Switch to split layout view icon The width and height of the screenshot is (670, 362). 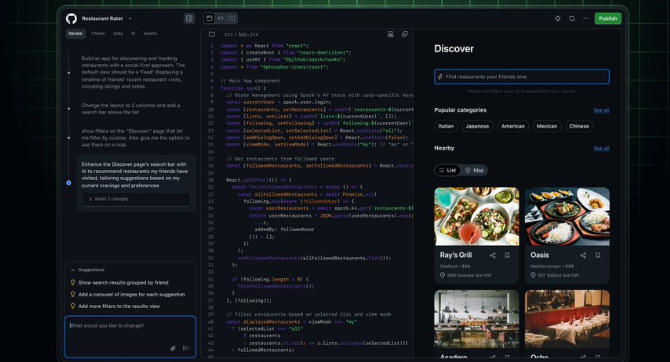[x=232, y=18]
